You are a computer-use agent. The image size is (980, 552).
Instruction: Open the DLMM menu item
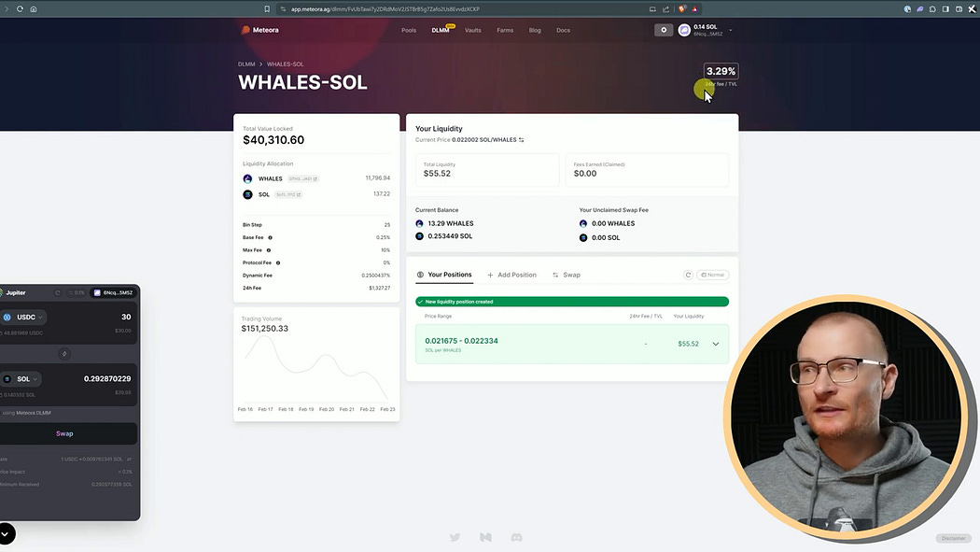pyautogui.click(x=440, y=30)
